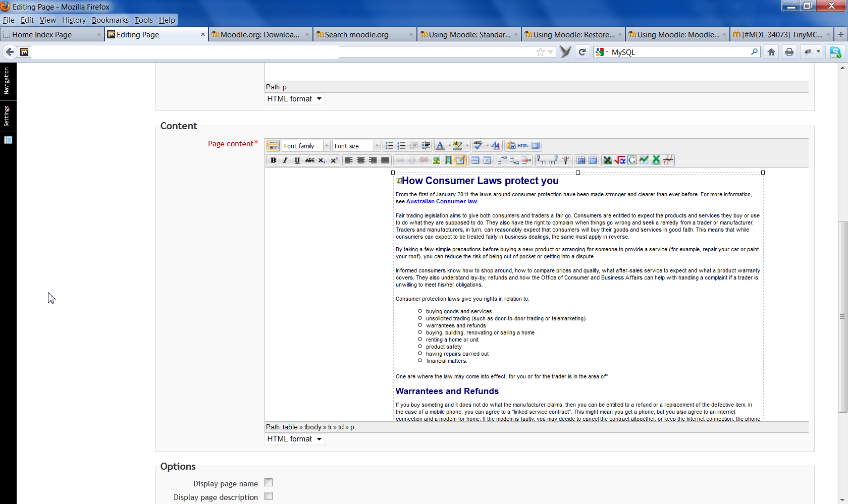This screenshot has height=504, width=848.
Task: Open a new browser tab
Action: click(841, 34)
